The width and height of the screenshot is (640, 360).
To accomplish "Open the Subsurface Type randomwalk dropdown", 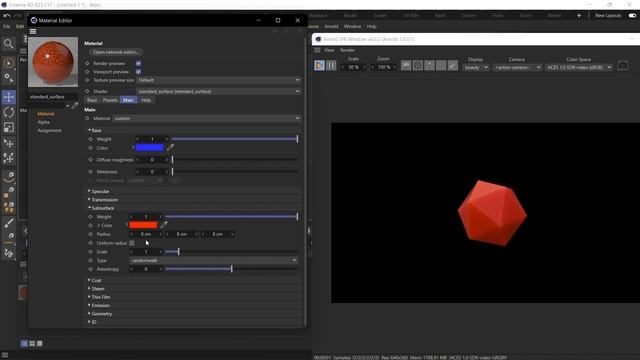I will tap(213, 260).
